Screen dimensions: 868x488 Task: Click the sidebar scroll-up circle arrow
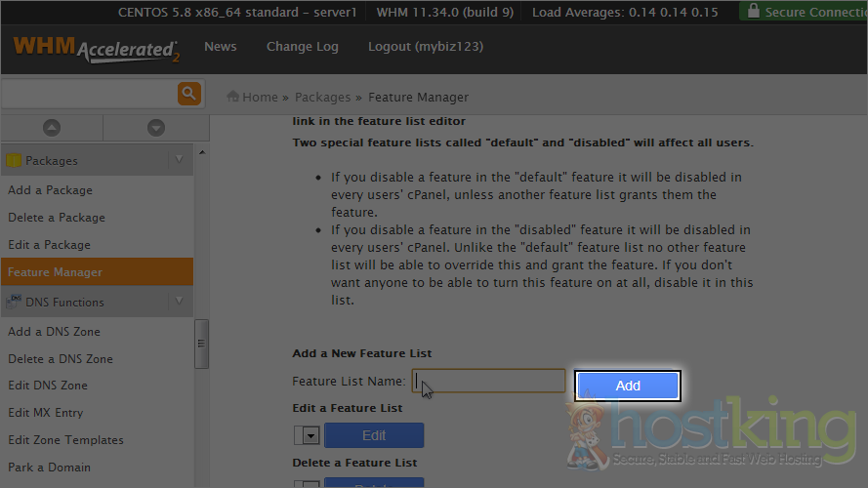click(52, 128)
